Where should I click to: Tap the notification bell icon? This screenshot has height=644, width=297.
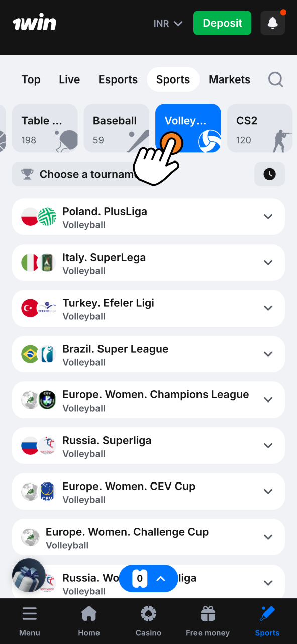(272, 23)
